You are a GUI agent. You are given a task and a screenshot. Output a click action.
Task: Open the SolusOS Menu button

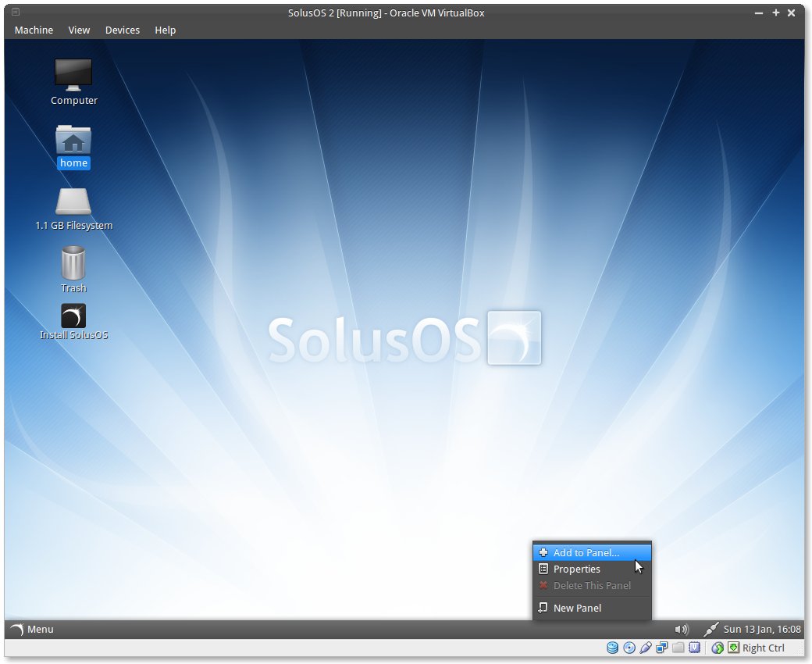pos(32,630)
